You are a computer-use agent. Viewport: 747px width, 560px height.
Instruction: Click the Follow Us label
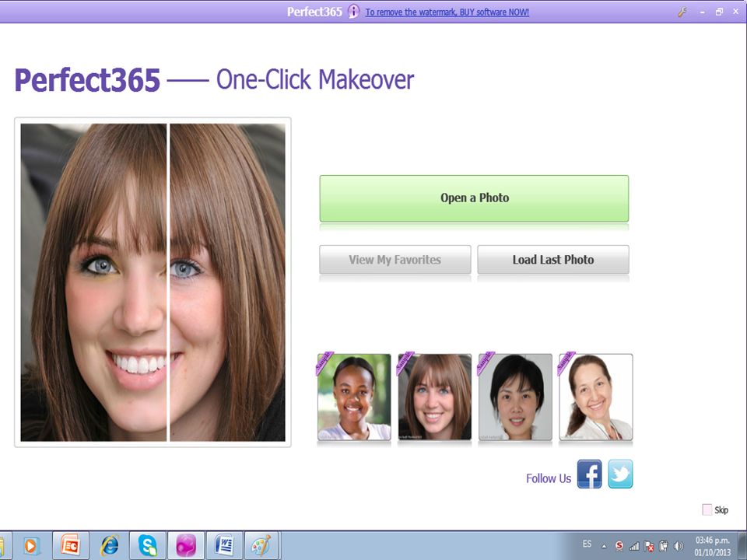[549, 478]
